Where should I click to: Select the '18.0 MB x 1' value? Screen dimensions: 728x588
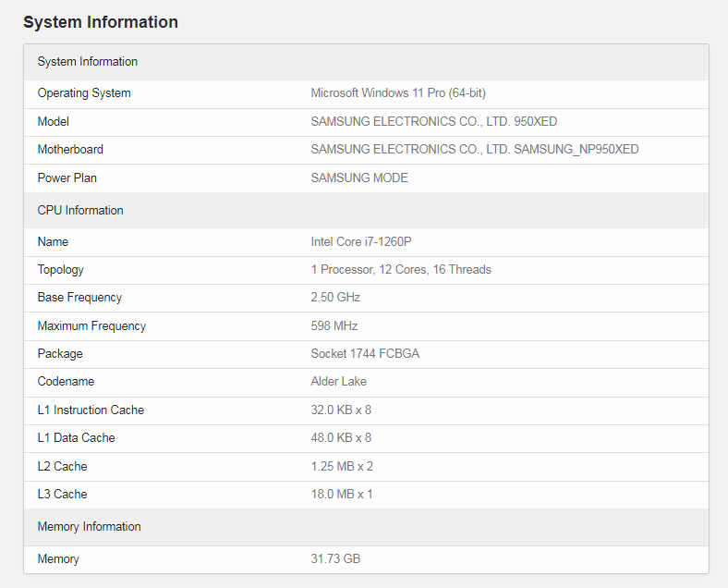tap(341, 495)
